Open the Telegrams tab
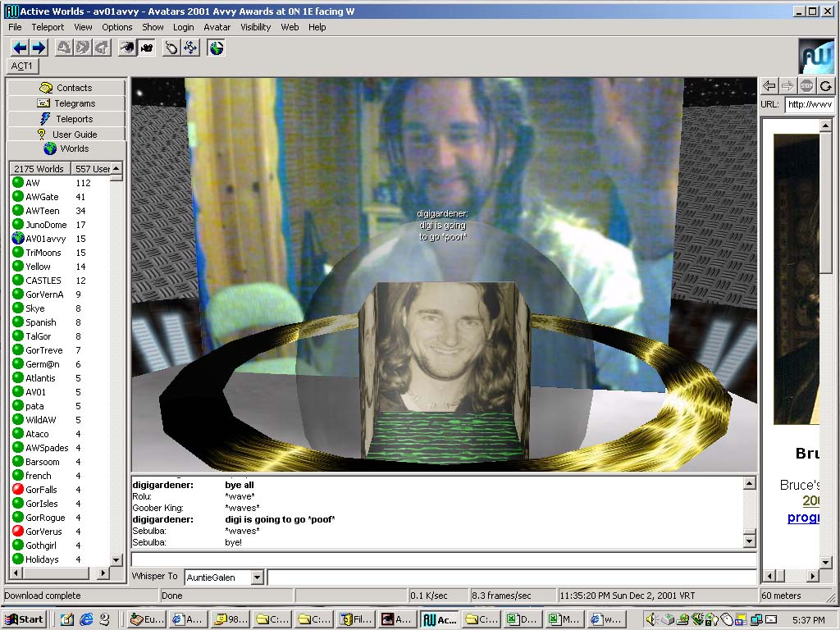 pyautogui.click(x=66, y=103)
